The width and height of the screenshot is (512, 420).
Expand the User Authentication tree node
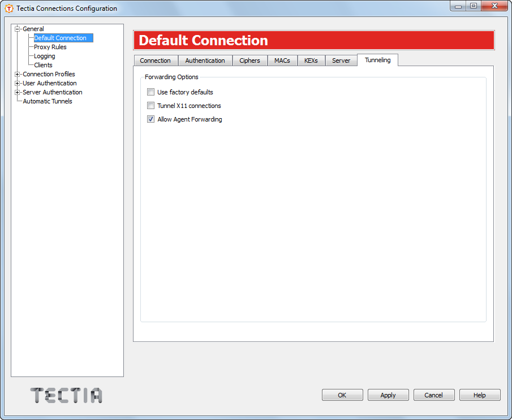click(x=18, y=83)
